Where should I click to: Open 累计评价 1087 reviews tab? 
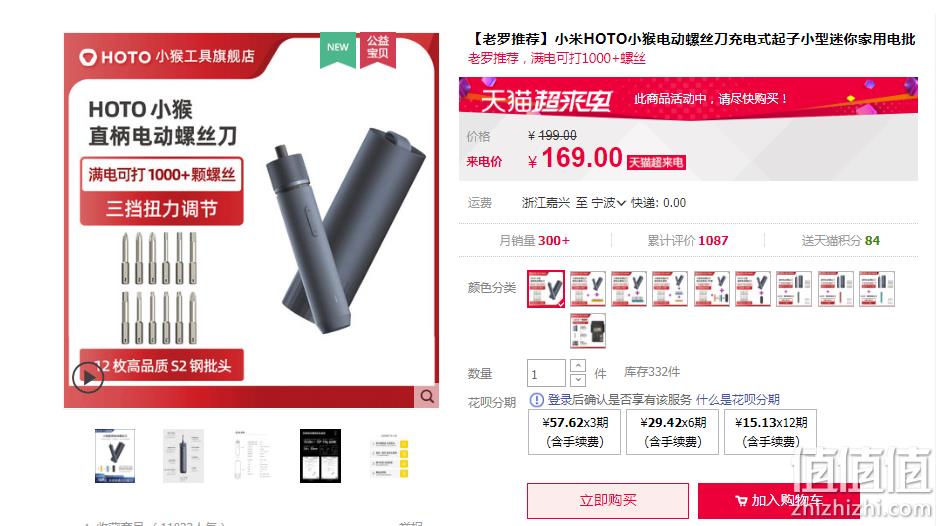687,241
